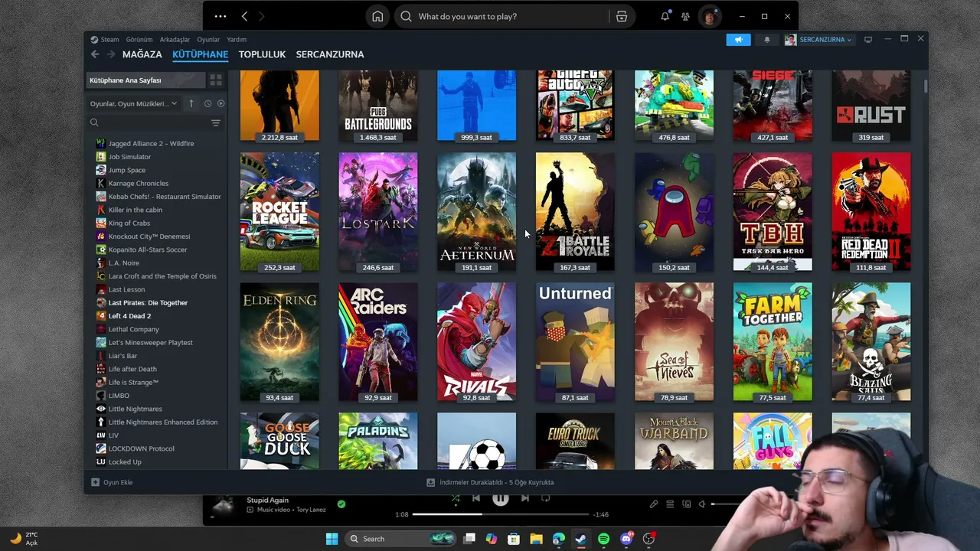Go back with Steam's navigation arrow
This screenshot has width=980, height=551.
tap(95, 54)
